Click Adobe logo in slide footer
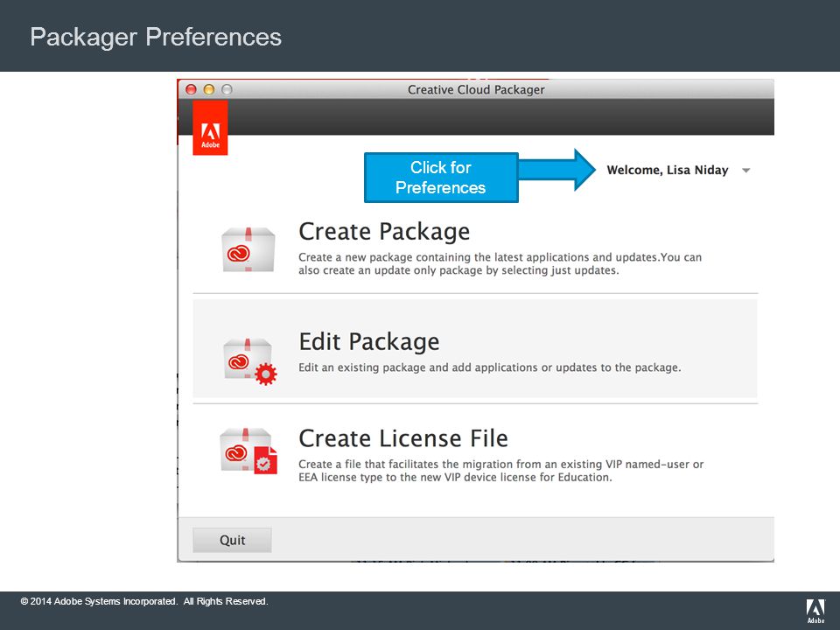The height and width of the screenshot is (630, 840). [x=815, y=612]
